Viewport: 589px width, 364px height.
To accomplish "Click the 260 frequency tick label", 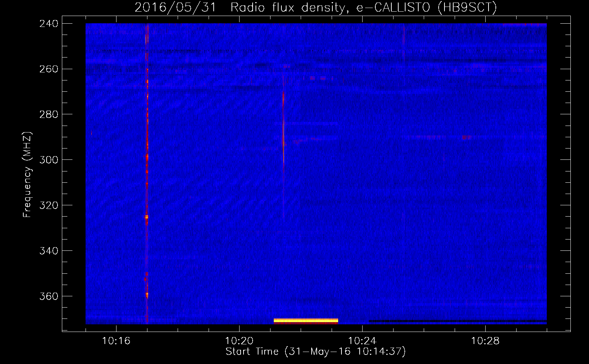I will pyautogui.click(x=49, y=69).
